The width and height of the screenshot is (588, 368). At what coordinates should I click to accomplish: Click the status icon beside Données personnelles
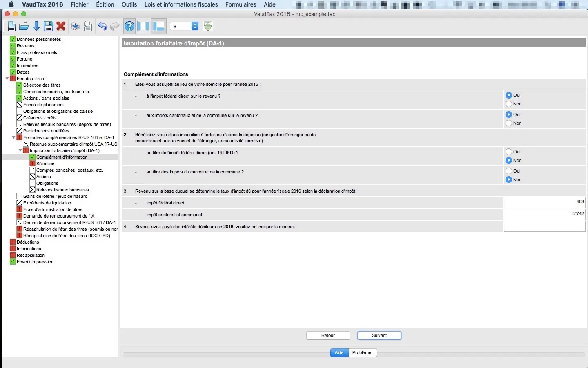pos(13,39)
